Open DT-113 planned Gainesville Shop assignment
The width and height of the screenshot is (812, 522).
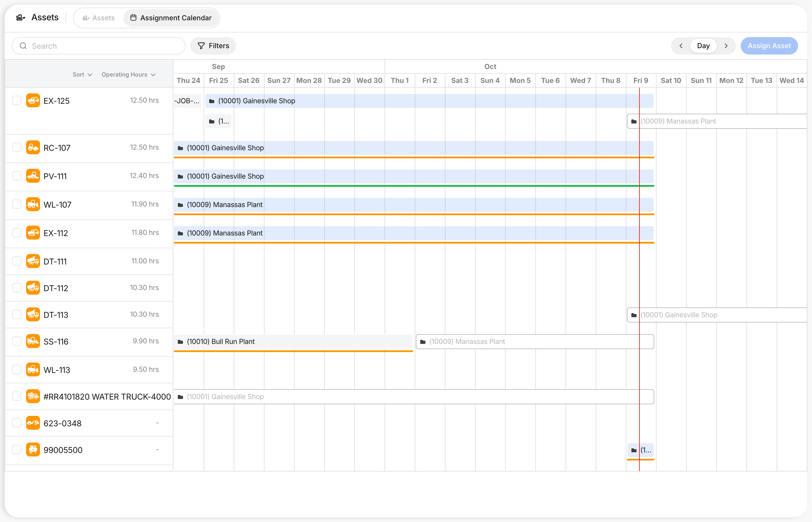[x=717, y=315]
